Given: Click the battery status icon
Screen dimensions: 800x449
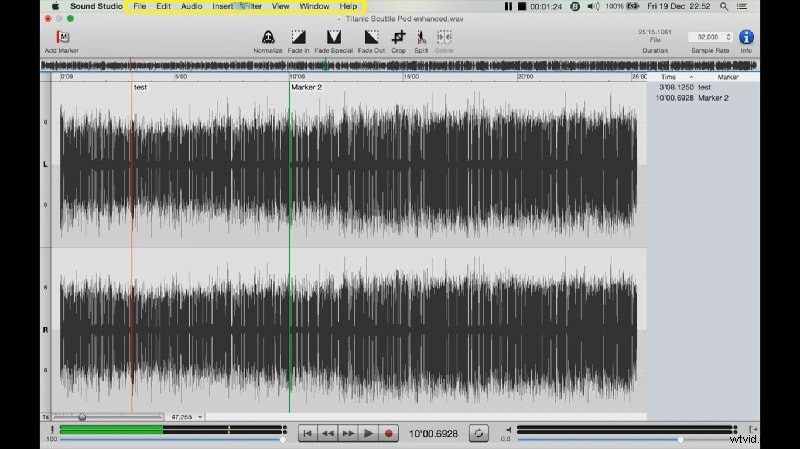Looking at the screenshot, I should (633, 6).
